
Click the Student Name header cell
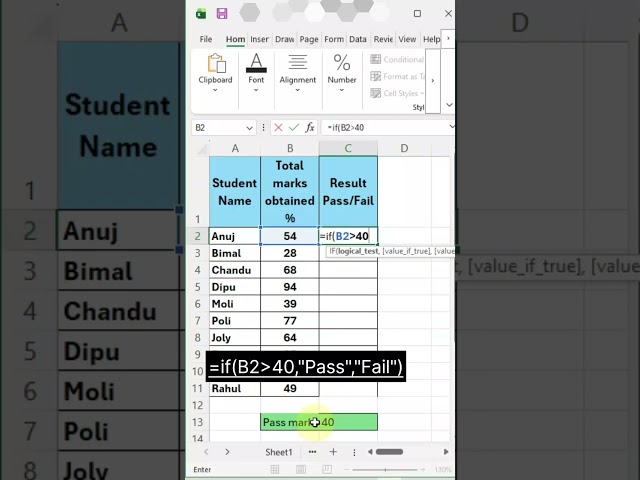[235, 191]
